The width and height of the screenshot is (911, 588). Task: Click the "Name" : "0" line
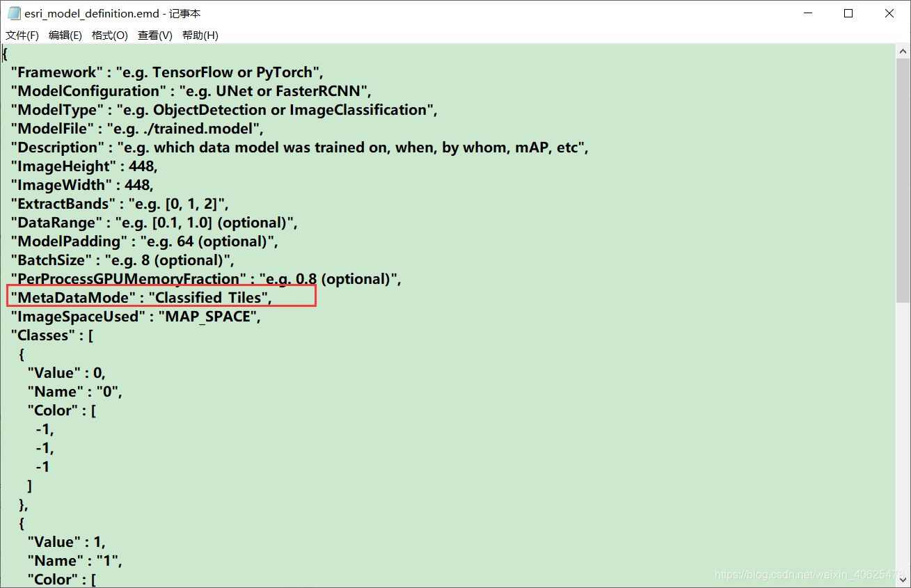point(74,392)
